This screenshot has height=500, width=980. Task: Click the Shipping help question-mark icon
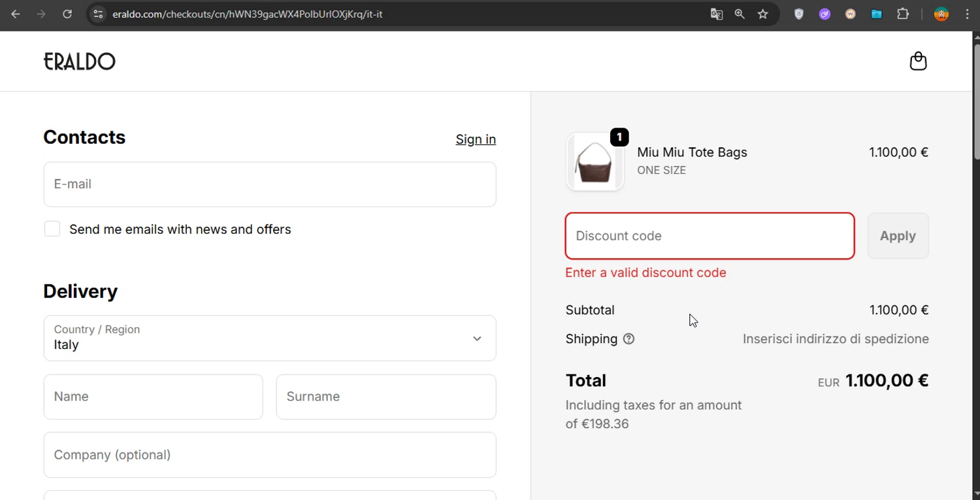629,339
